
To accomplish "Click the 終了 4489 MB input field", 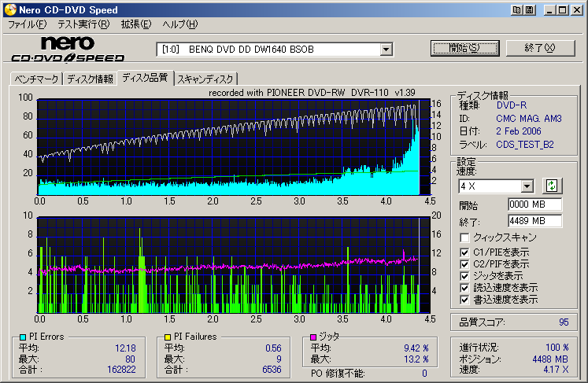I will click(534, 221).
